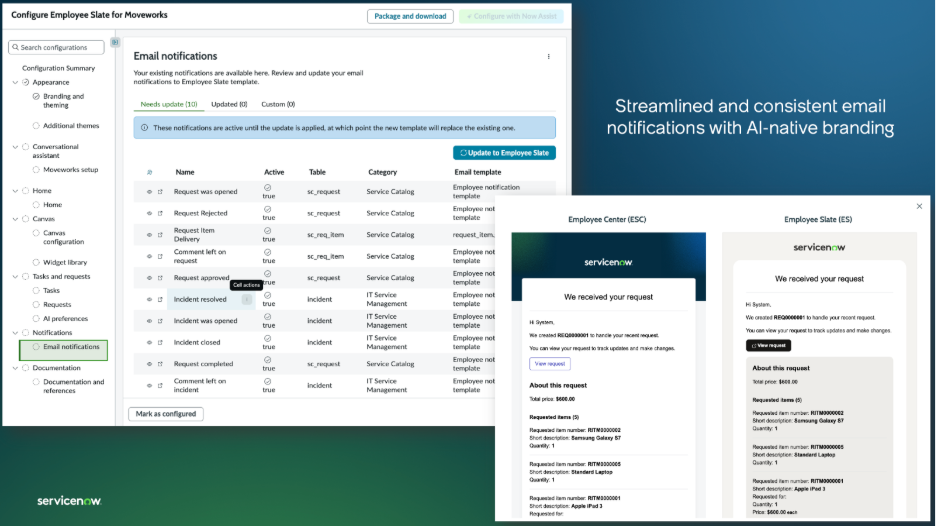Sort by the Category column header
Screen dimensions: 936x526
(x=383, y=172)
